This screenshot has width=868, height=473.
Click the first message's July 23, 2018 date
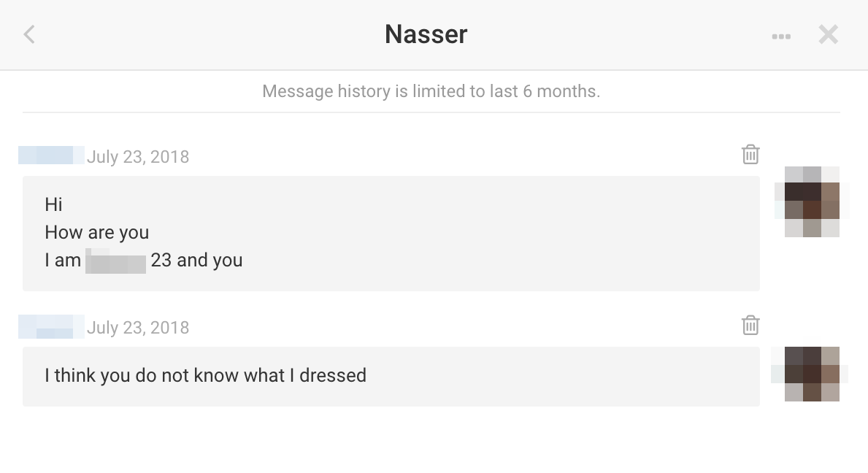138,157
